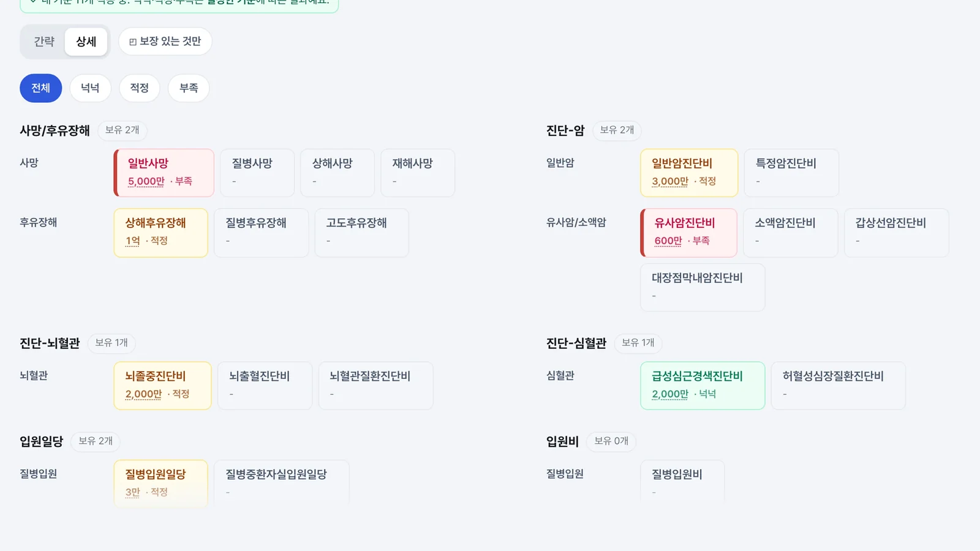Viewport: 980px width, 551px height.
Task: Select the 넉넉 filter chip
Action: tap(90, 88)
